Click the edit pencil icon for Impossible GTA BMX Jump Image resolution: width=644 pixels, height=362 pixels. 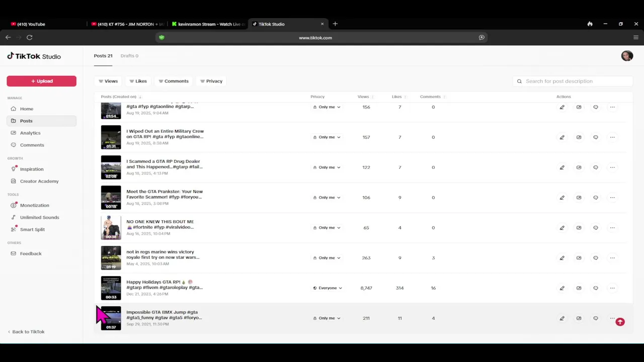(562, 318)
